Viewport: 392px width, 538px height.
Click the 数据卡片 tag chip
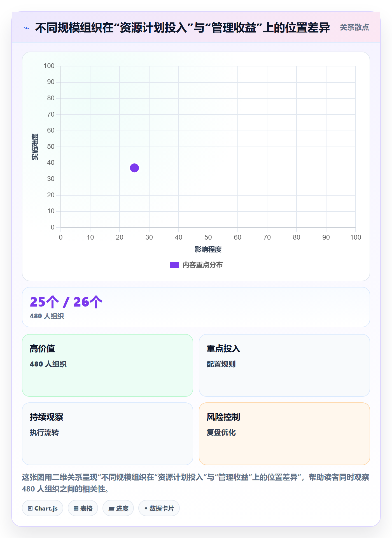(x=159, y=508)
